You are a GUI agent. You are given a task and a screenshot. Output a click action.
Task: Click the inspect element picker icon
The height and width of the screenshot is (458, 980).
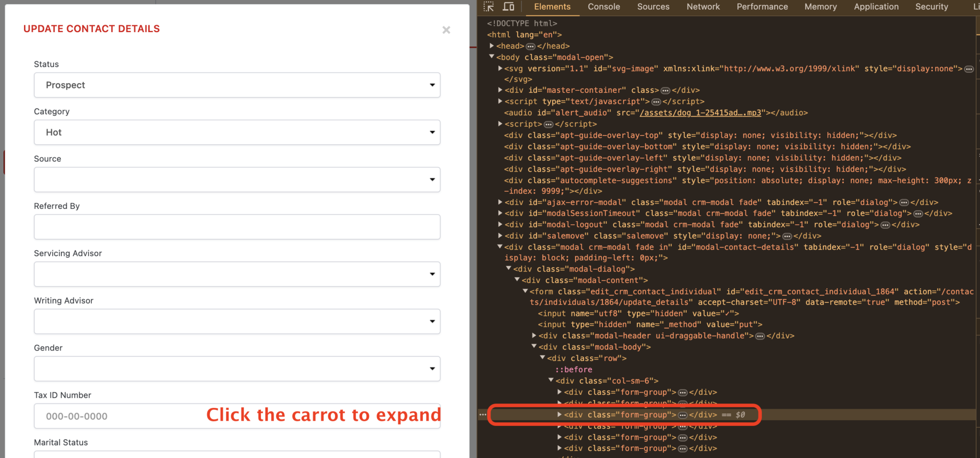coord(489,7)
